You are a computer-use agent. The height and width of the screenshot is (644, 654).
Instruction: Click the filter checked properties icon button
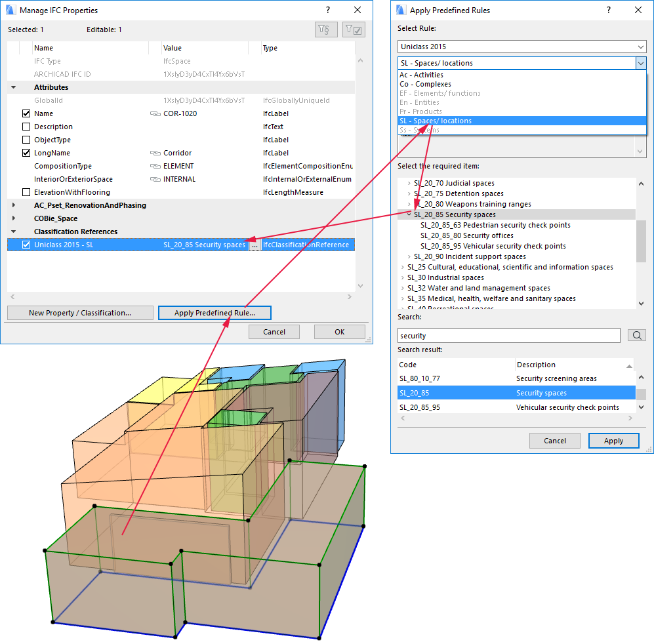click(x=354, y=30)
